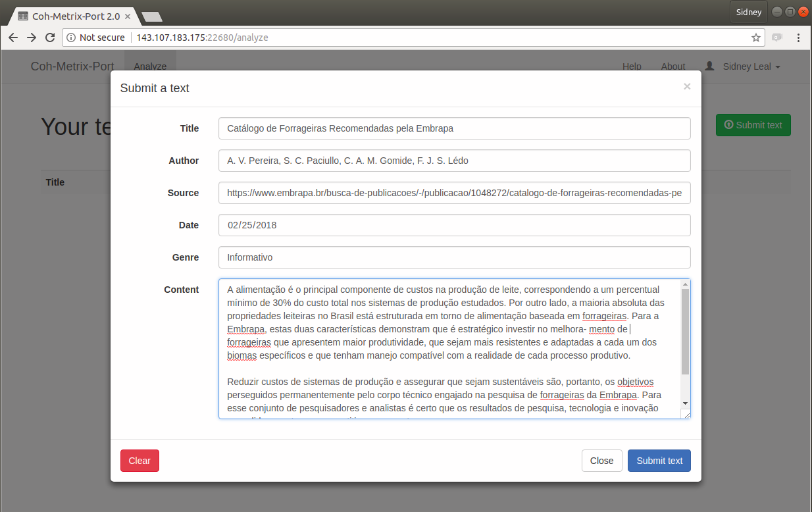Click into the Title input field
This screenshot has height=512, width=812.
(454, 128)
